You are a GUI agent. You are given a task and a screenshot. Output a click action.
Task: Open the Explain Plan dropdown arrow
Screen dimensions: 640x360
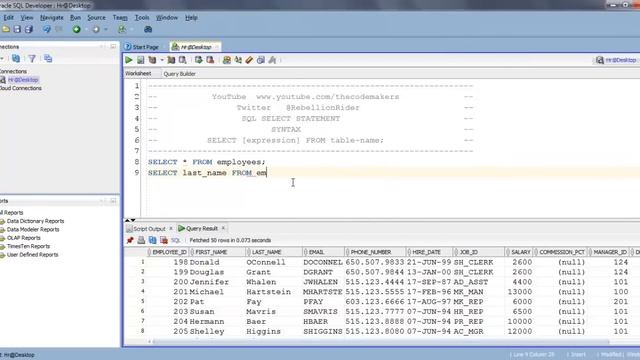click(x=162, y=60)
